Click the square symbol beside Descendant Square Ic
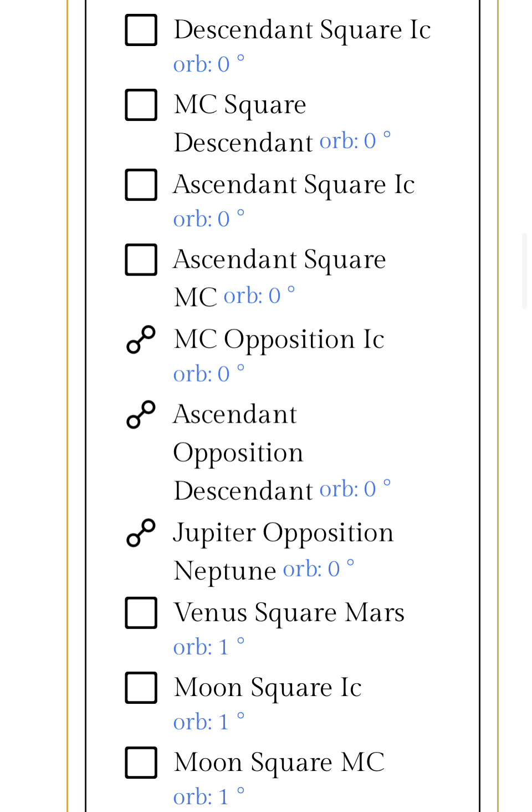The width and height of the screenshot is (532, 812). pos(141,30)
